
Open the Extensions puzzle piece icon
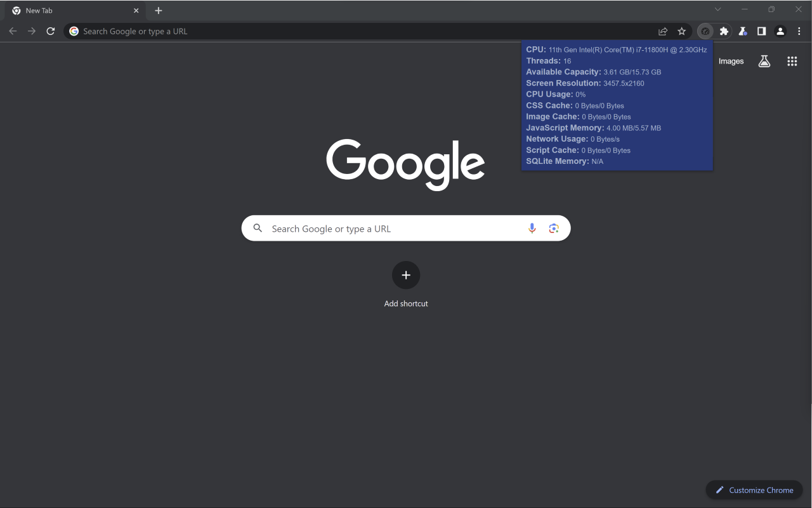(x=723, y=30)
